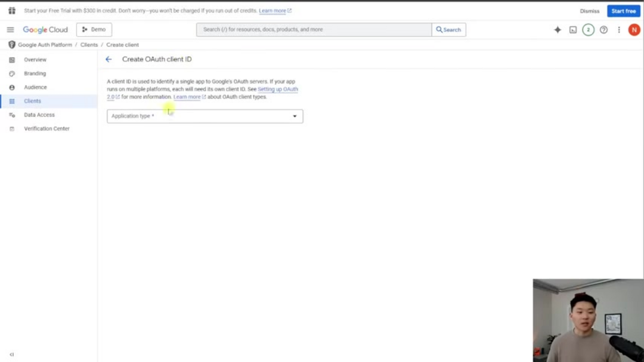Open the help question mark icon
The height and width of the screenshot is (362, 644).
[603, 30]
